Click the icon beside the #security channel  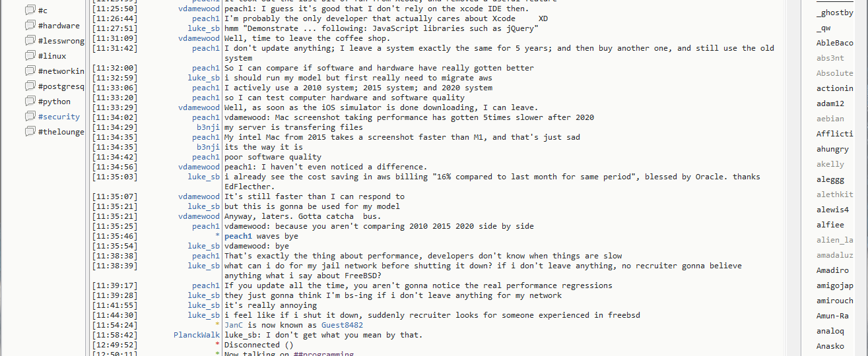tap(30, 117)
